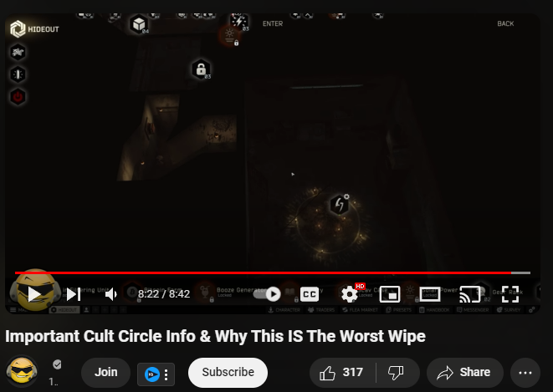Viewport: 553px width, 392px height.
Task: Click the 8:22 / 8:42 time display
Action: coord(164,293)
